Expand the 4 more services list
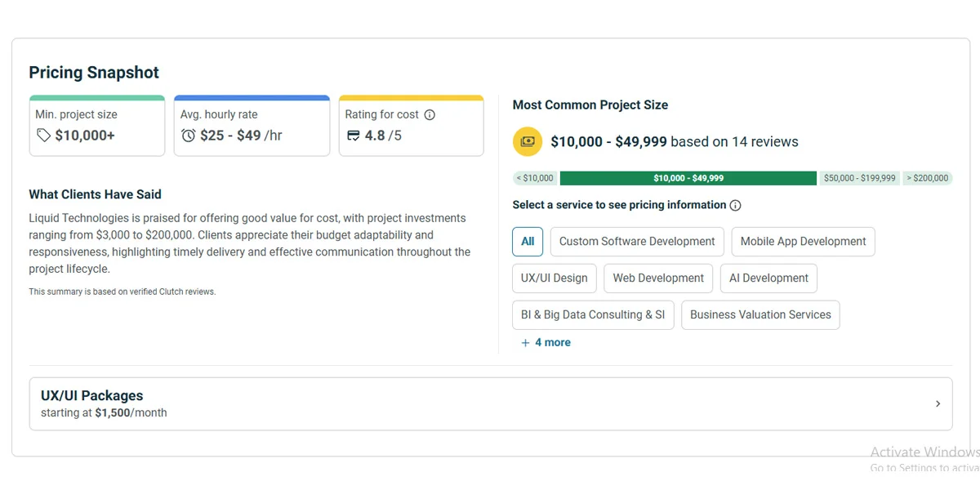980x490 pixels. click(552, 343)
